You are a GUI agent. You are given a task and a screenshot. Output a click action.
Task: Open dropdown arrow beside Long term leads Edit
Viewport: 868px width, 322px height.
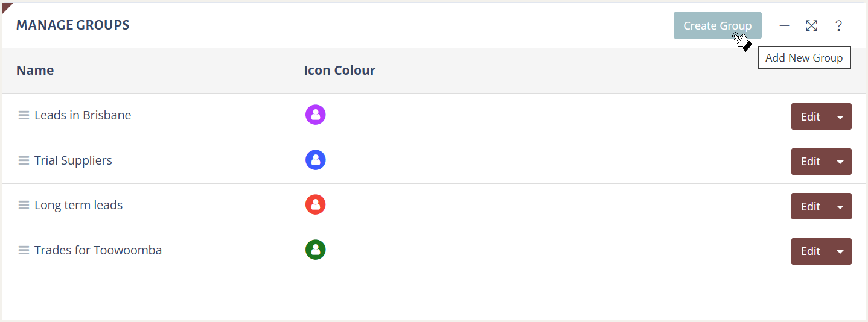840,207
